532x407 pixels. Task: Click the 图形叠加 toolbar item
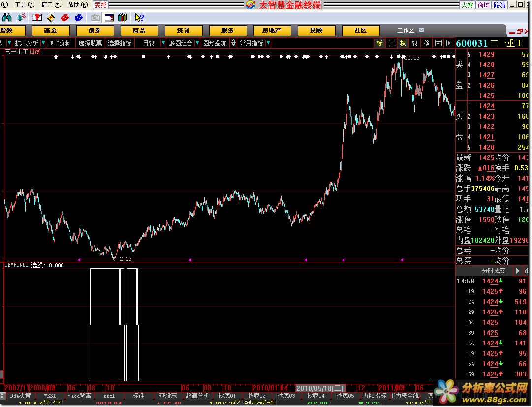pyautogui.click(x=215, y=43)
